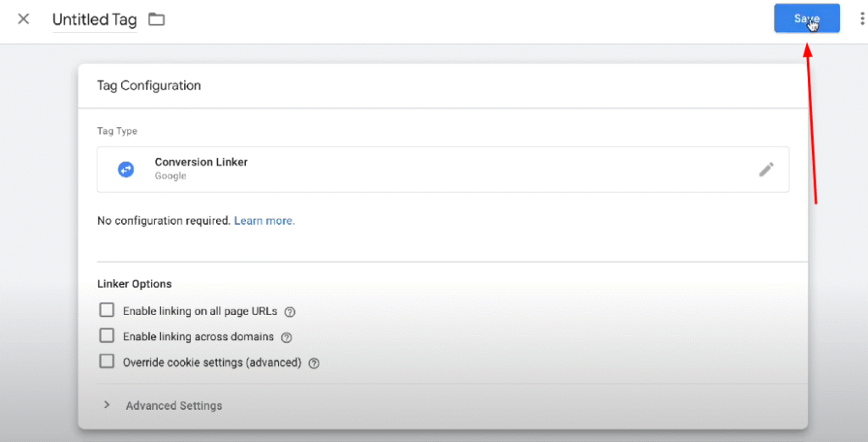The width and height of the screenshot is (868, 442).
Task: Tick the Enable linking across domains checkbox
Action: (x=107, y=336)
